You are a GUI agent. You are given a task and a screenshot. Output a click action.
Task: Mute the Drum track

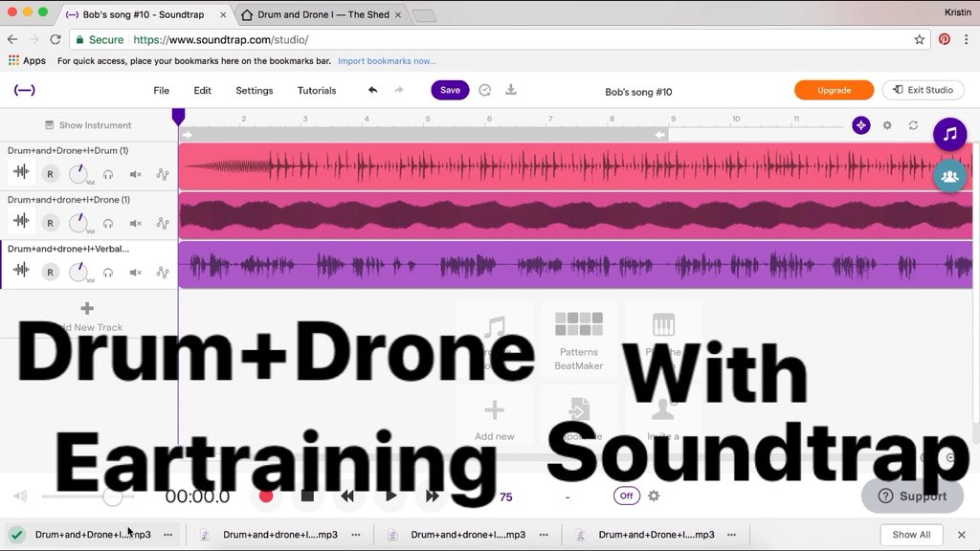click(x=136, y=174)
